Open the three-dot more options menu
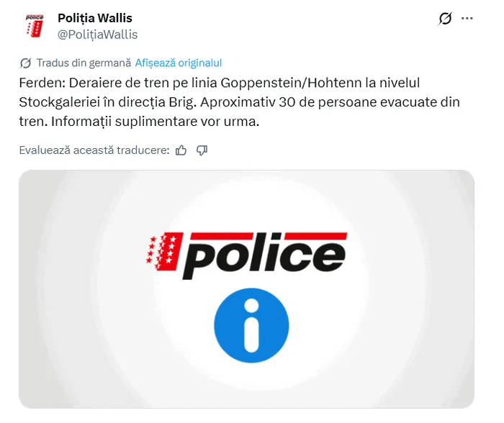 467,18
